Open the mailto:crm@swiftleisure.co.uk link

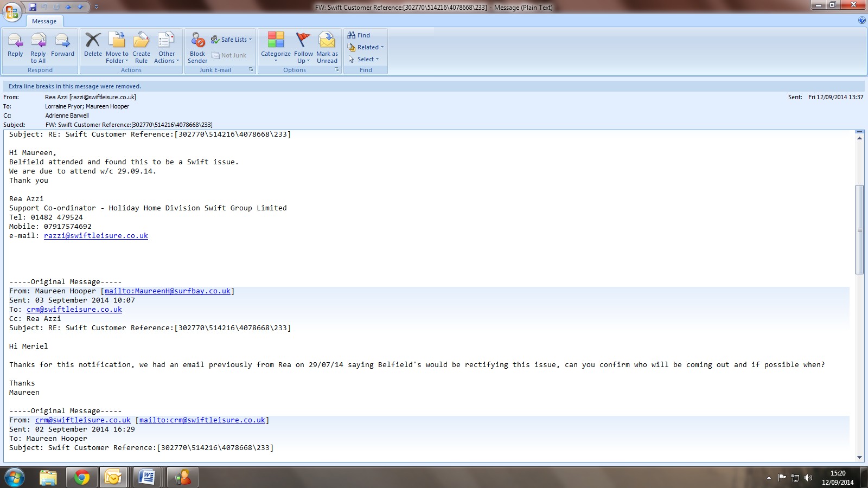[x=202, y=420]
